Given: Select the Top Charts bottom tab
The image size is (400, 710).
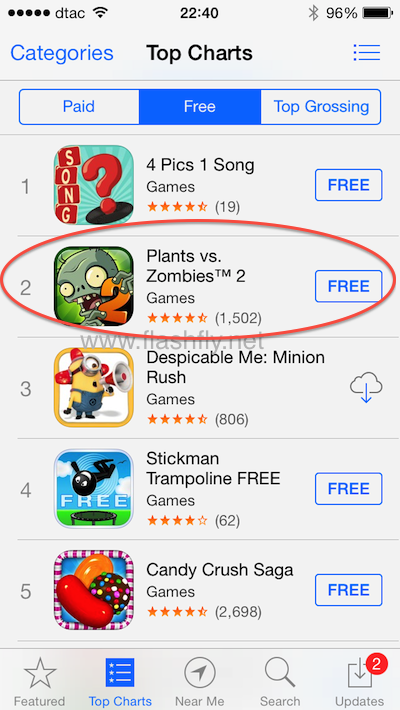Looking at the screenshot, I should [120, 681].
